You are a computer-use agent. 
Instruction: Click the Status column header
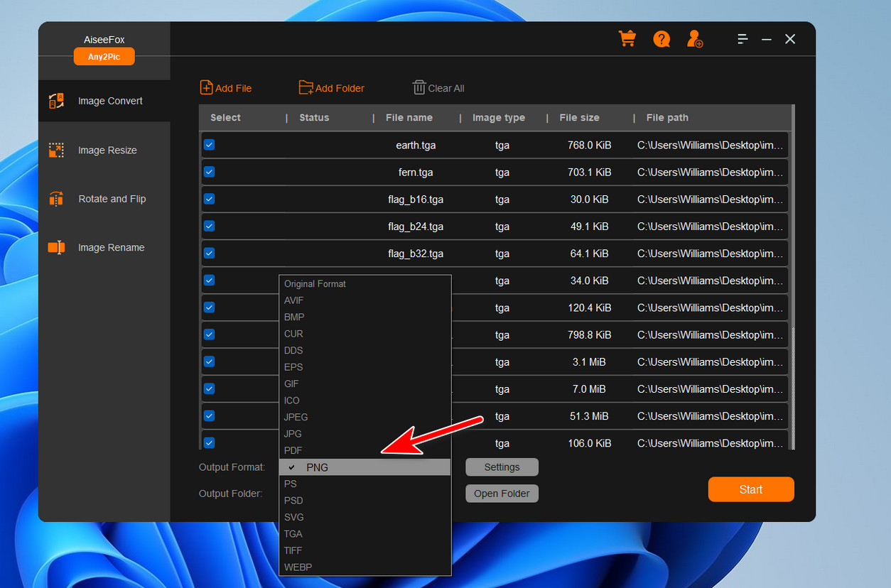(x=314, y=118)
